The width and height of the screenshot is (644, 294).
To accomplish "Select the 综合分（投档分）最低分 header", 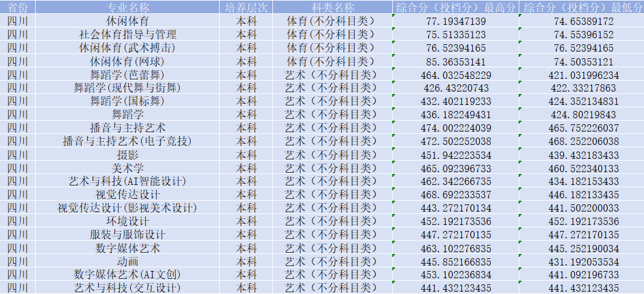I will 582,7.
